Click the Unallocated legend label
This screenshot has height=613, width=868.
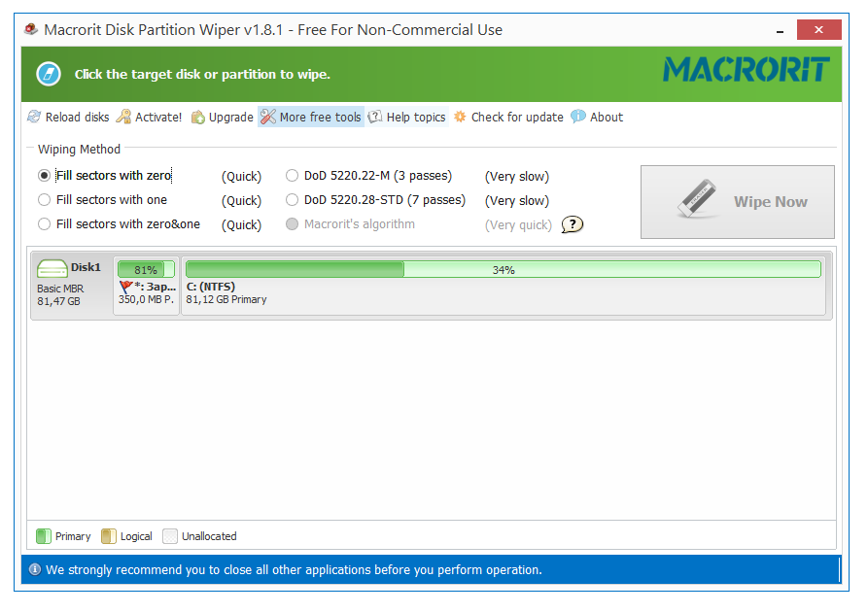[x=209, y=536]
